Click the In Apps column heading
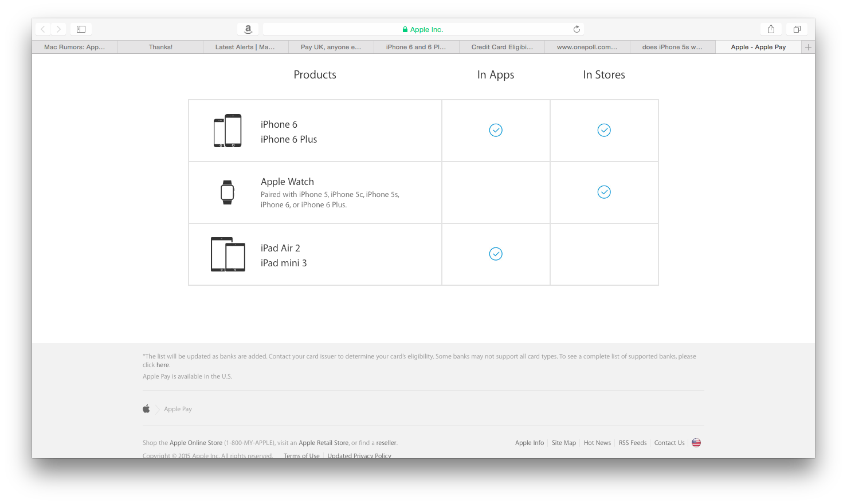The image size is (847, 504). [x=496, y=75]
